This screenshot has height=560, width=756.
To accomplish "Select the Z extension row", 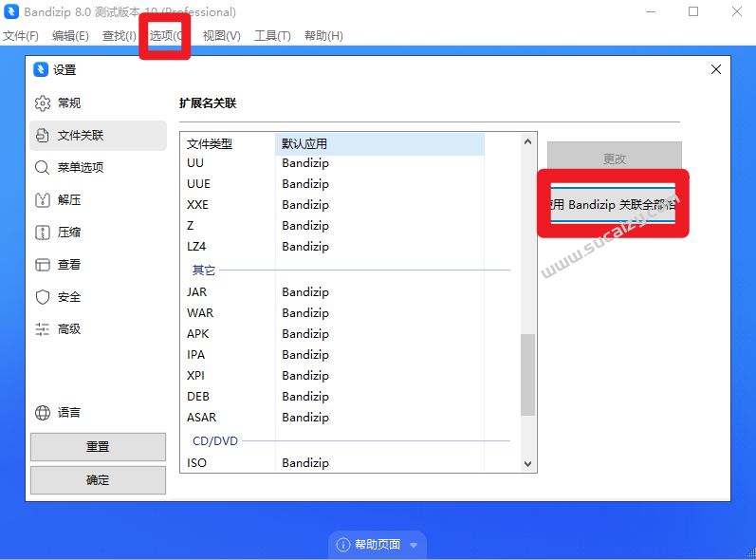I will click(334, 225).
